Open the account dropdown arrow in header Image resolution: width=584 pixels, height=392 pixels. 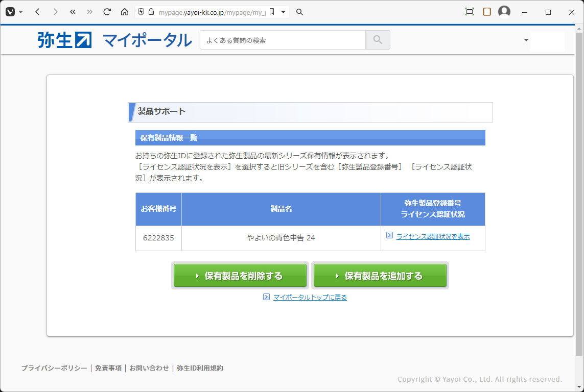pyautogui.click(x=526, y=40)
